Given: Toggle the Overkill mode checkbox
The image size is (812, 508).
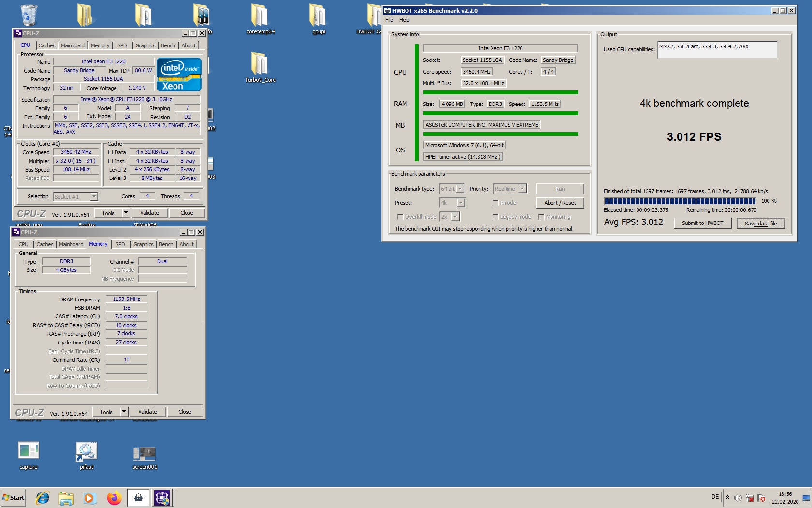Looking at the screenshot, I should point(400,217).
